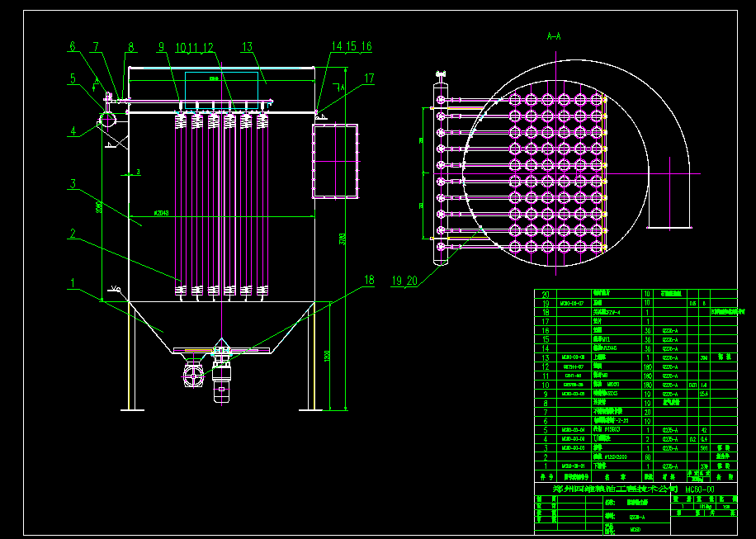The image size is (756, 539).
Task: Select callout number 5 at upper left
Action: coord(73,78)
